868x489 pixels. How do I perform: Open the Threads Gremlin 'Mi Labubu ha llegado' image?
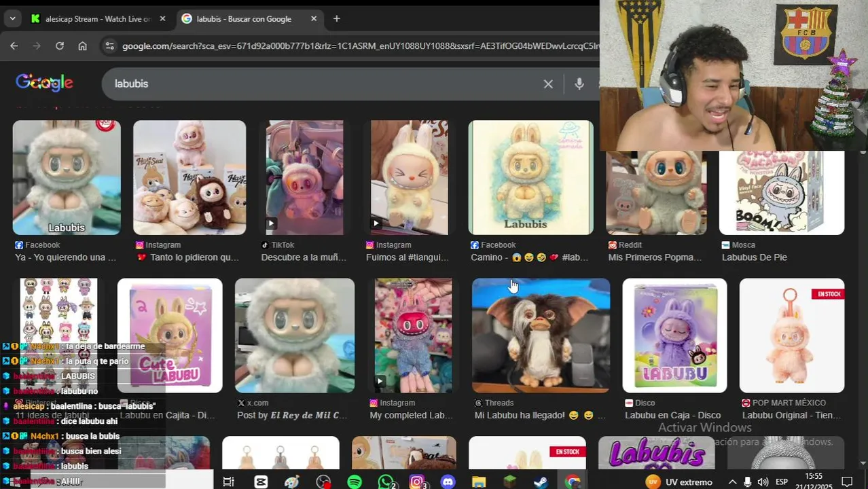click(x=541, y=336)
